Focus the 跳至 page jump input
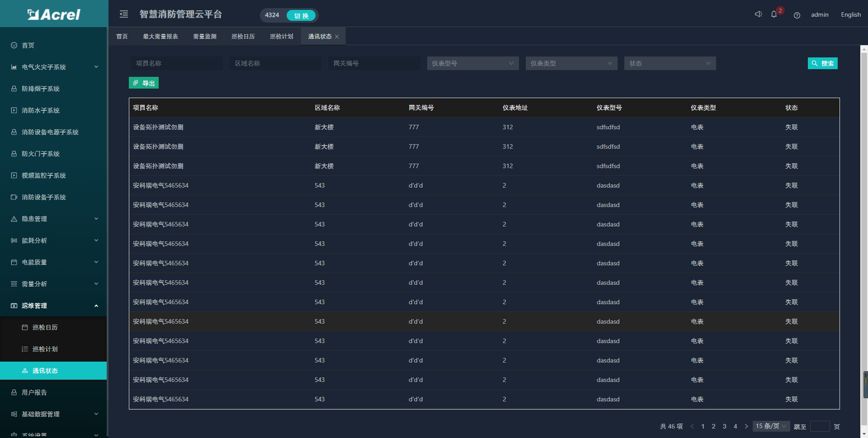The height and width of the screenshot is (438, 868). (x=820, y=426)
